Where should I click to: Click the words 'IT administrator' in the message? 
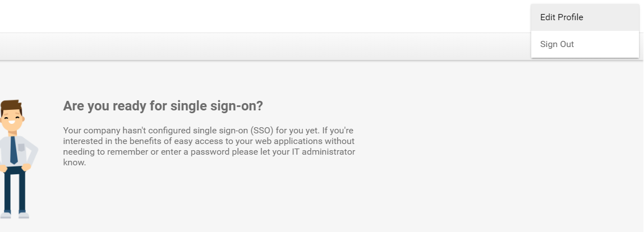(324, 151)
